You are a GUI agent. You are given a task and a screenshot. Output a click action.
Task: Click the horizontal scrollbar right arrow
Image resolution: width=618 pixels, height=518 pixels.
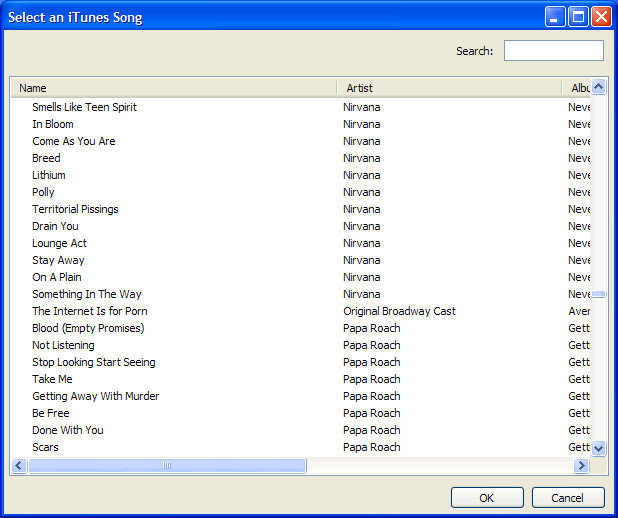click(x=581, y=466)
